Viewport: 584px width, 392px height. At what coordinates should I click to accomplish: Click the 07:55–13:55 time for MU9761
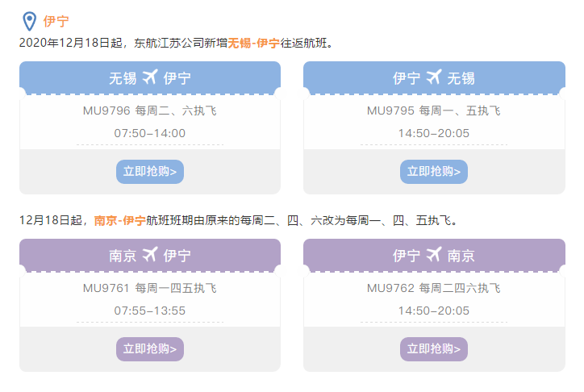click(150, 311)
